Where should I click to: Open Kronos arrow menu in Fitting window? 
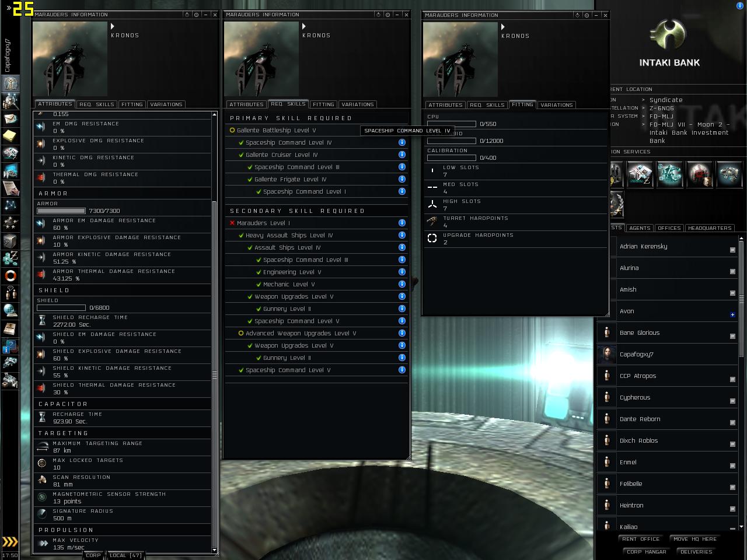[503, 27]
